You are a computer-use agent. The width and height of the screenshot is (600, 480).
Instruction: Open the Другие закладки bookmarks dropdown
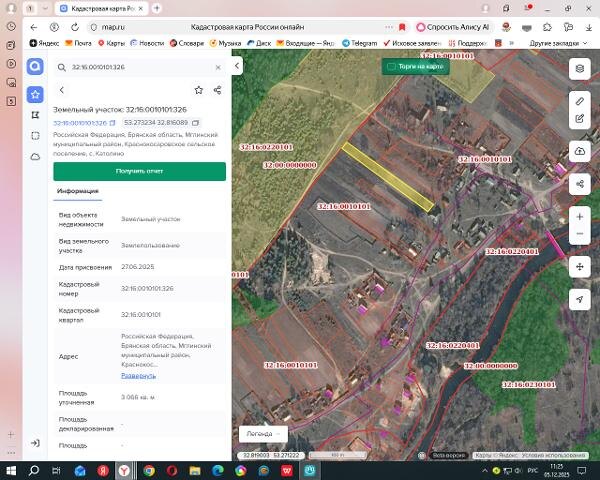coord(558,43)
